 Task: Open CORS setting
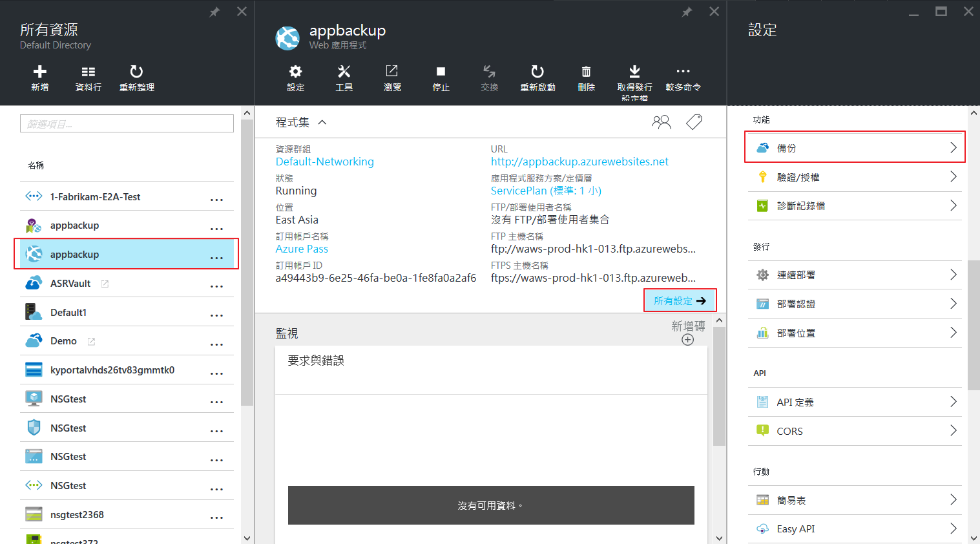point(855,431)
